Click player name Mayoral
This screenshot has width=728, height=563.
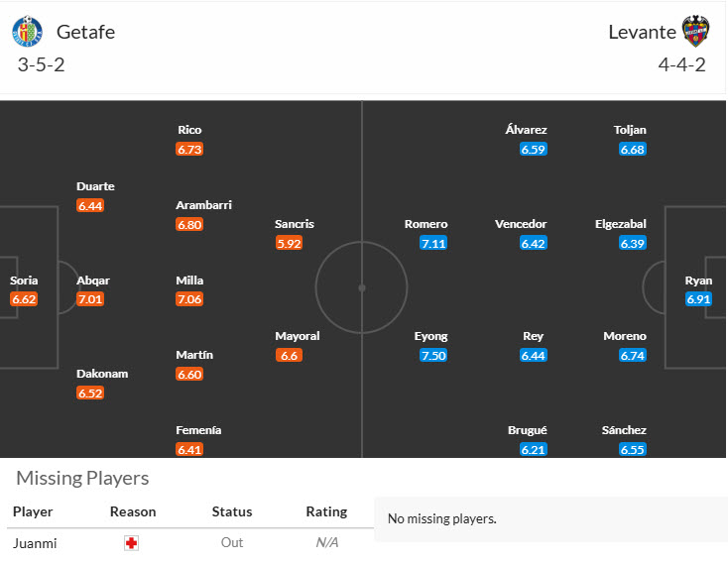[x=297, y=336]
